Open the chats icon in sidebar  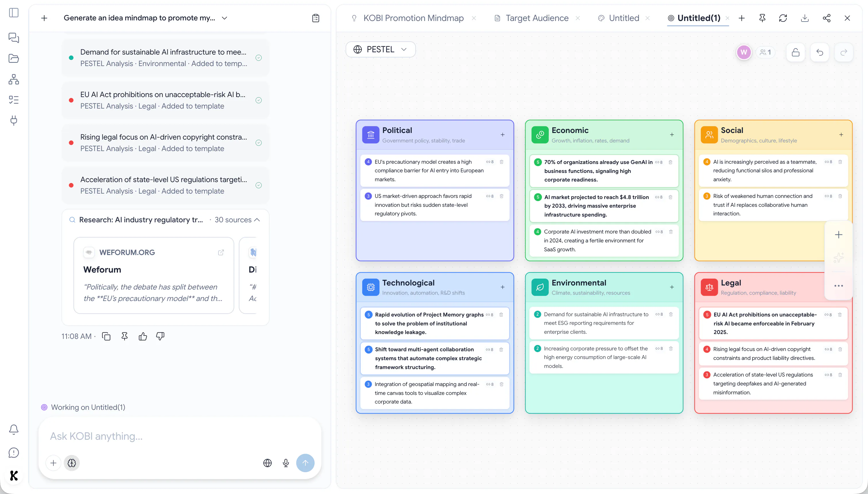[13, 38]
